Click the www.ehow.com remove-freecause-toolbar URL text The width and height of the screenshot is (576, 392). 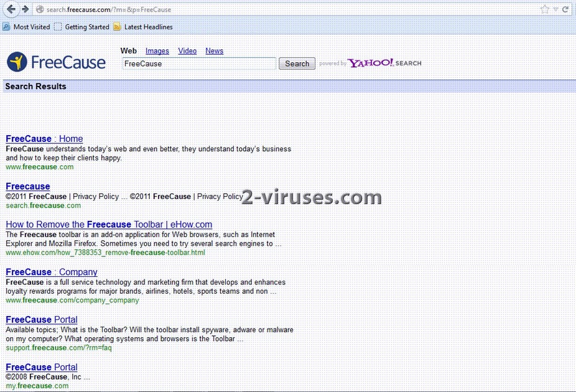105,253
